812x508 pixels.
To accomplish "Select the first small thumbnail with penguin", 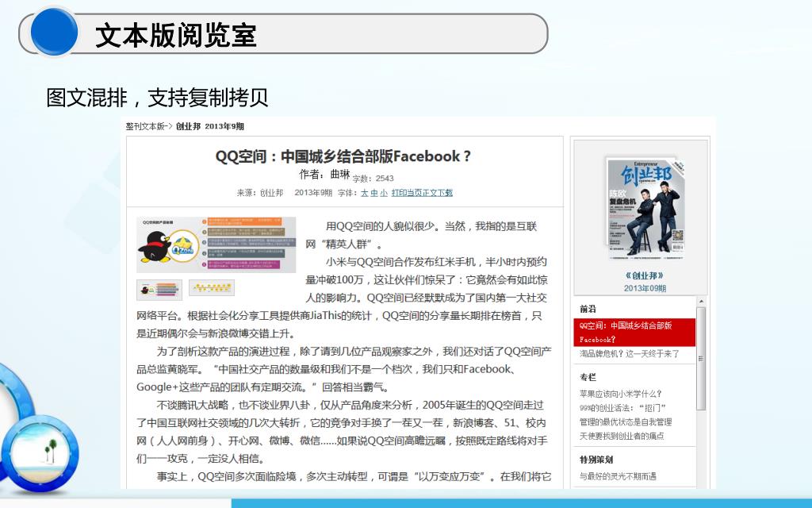I will tap(159, 290).
